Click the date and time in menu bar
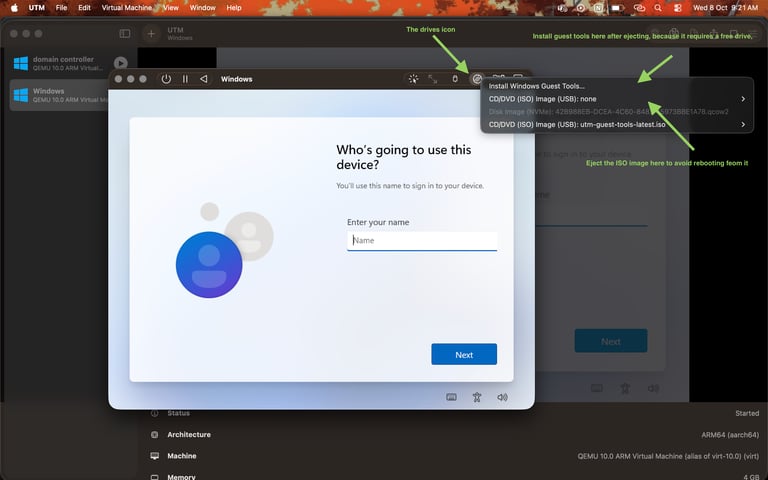768x480 pixels. tap(725, 8)
